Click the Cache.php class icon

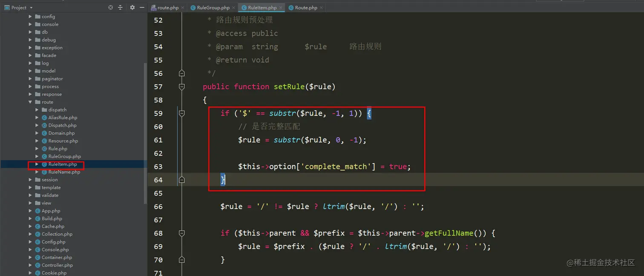(x=37, y=227)
